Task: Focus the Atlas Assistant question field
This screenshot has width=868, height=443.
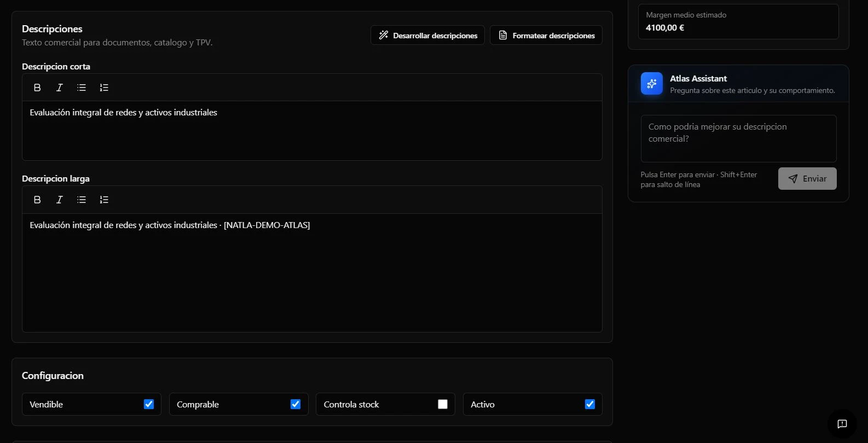Action: (x=739, y=138)
